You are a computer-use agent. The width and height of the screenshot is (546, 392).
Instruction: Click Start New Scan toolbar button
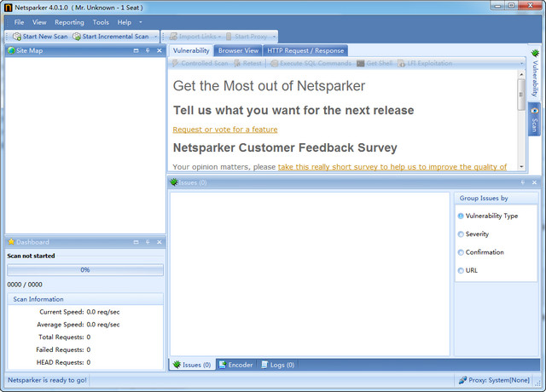40,37
